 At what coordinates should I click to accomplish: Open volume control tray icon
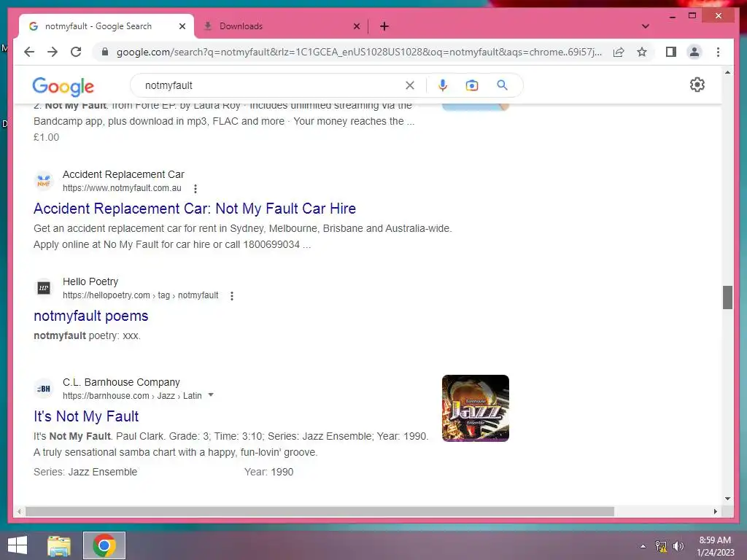pyautogui.click(x=678, y=546)
